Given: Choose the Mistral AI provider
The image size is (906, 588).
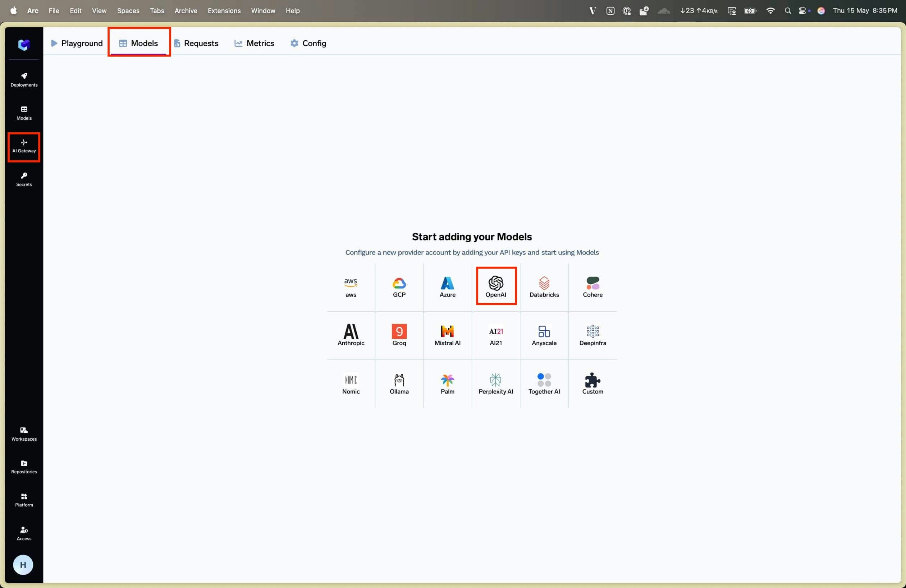Looking at the screenshot, I should pos(447,335).
